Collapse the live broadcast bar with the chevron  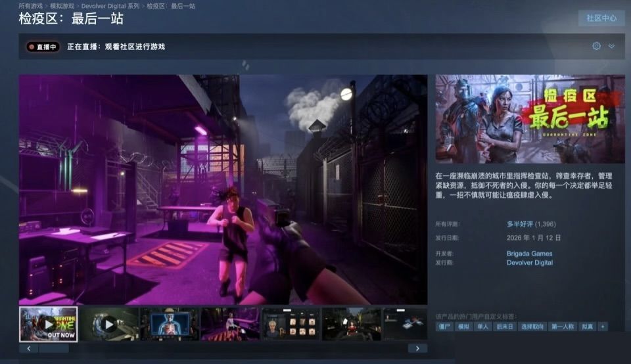coord(611,46)
